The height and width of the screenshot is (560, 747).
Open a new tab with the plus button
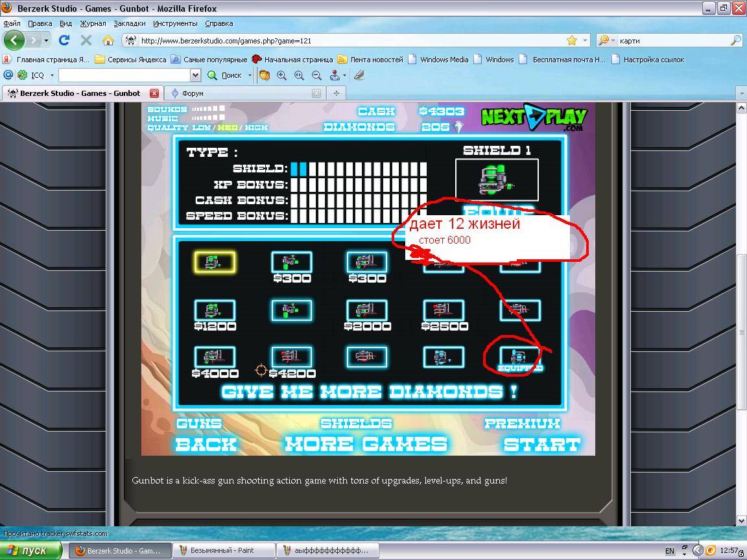point(337,93)
